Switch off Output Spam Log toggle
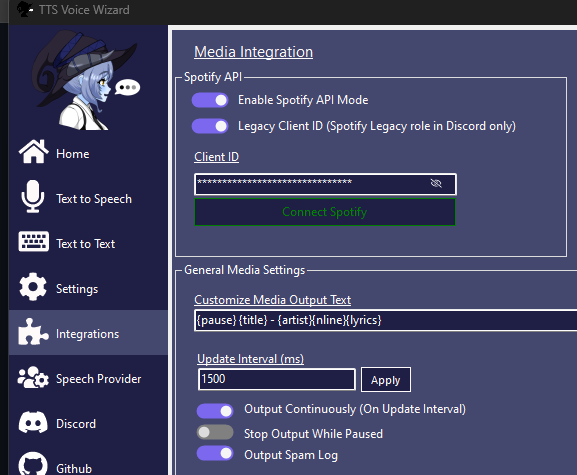Image resolution: width=577 pixels, height=475 pixels. tap(215, 453)
